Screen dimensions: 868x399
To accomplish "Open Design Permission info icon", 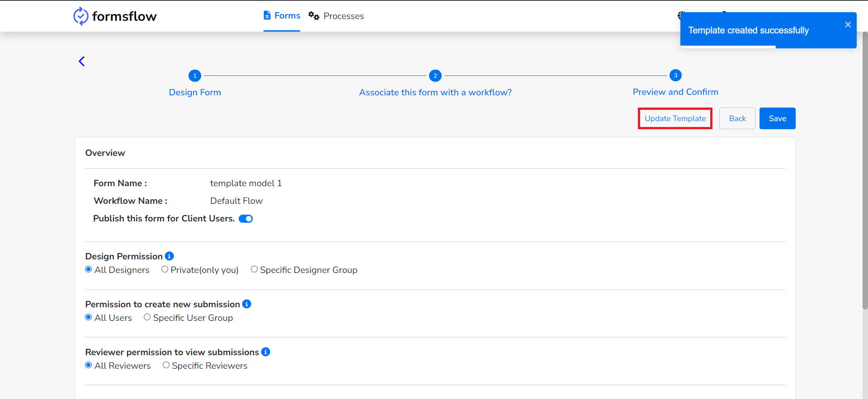I will (170, 256).
